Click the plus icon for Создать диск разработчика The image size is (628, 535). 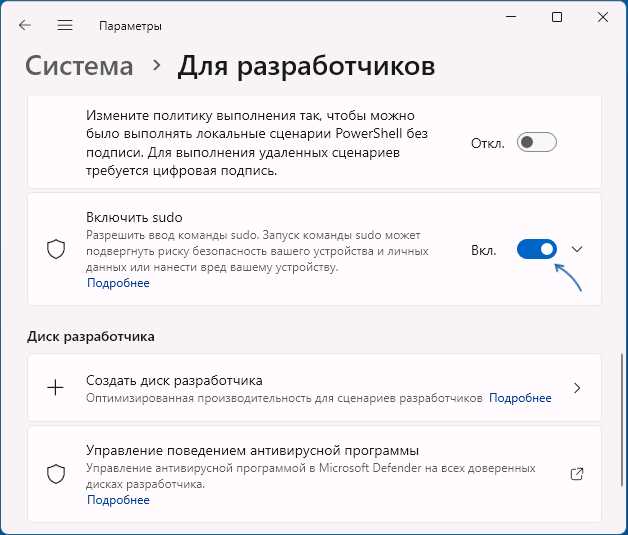pos(55,388)
